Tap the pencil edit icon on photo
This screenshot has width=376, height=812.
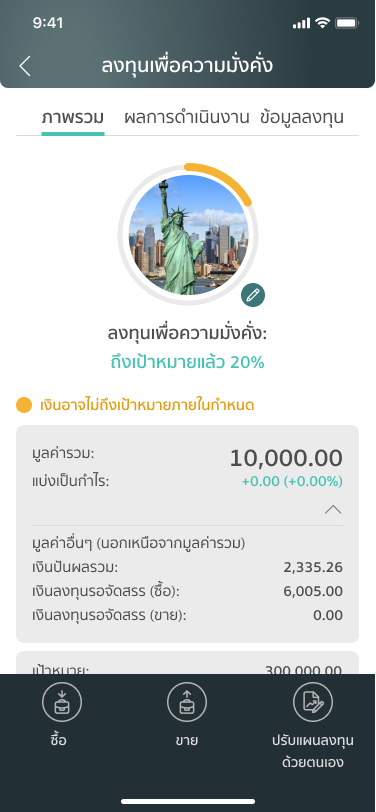pyautogui.click(x=253, y=295)
